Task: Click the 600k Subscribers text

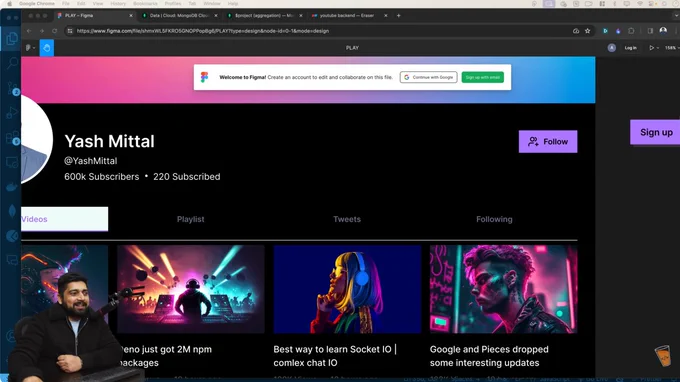Action: coord(101,176)
